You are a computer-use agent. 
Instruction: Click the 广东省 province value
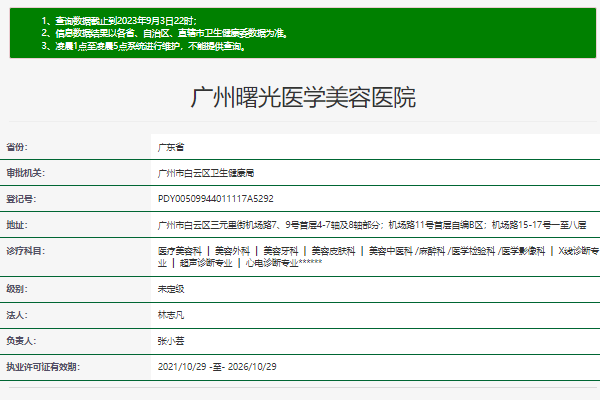click(x=171, y=146)
